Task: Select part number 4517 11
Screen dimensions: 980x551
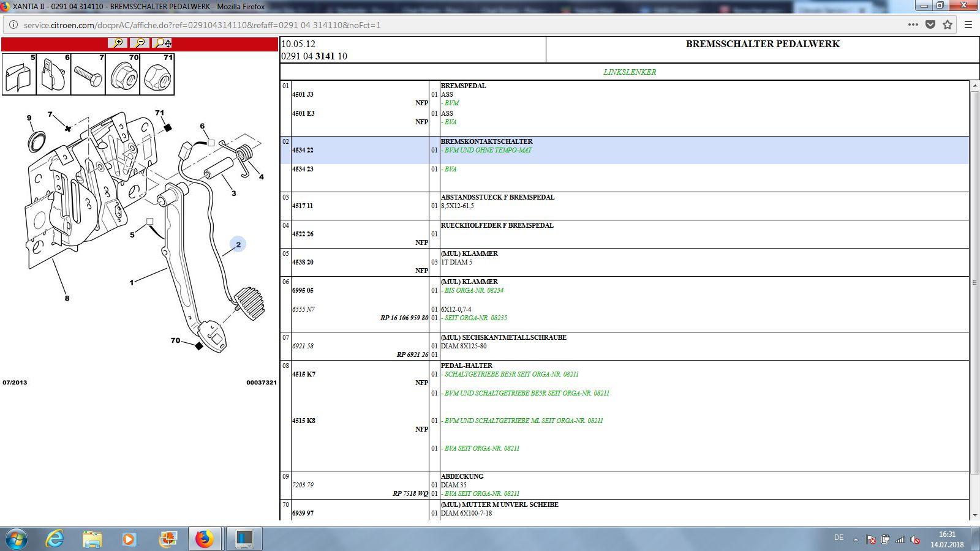Action: [303, 206]
